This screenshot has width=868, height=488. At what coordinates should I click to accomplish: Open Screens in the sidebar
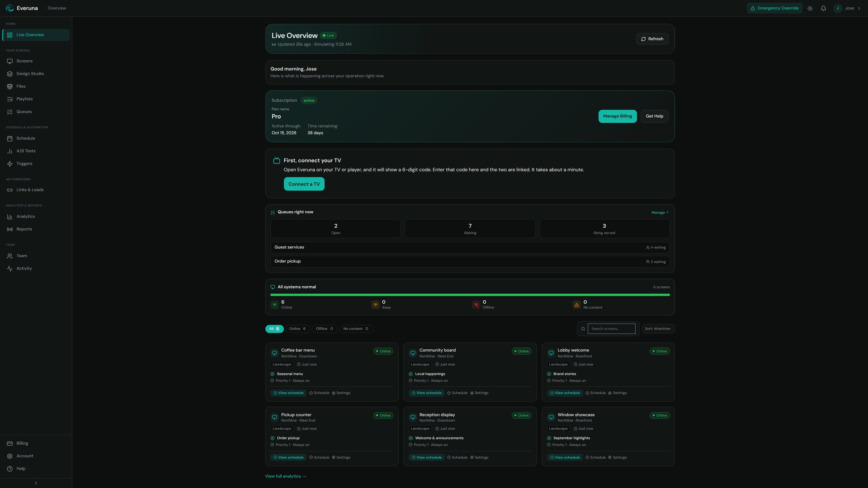[x=36, y=61]
